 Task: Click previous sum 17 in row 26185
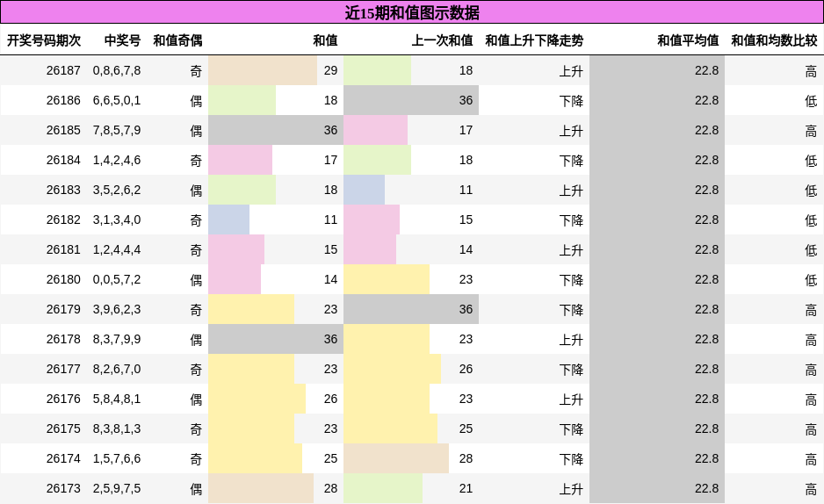pos(466,130)
